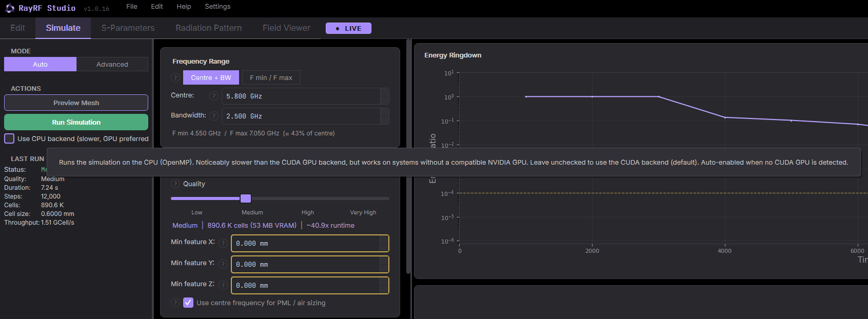Switch to F min / F max entry
868x319 pixels.
[271, 77]
